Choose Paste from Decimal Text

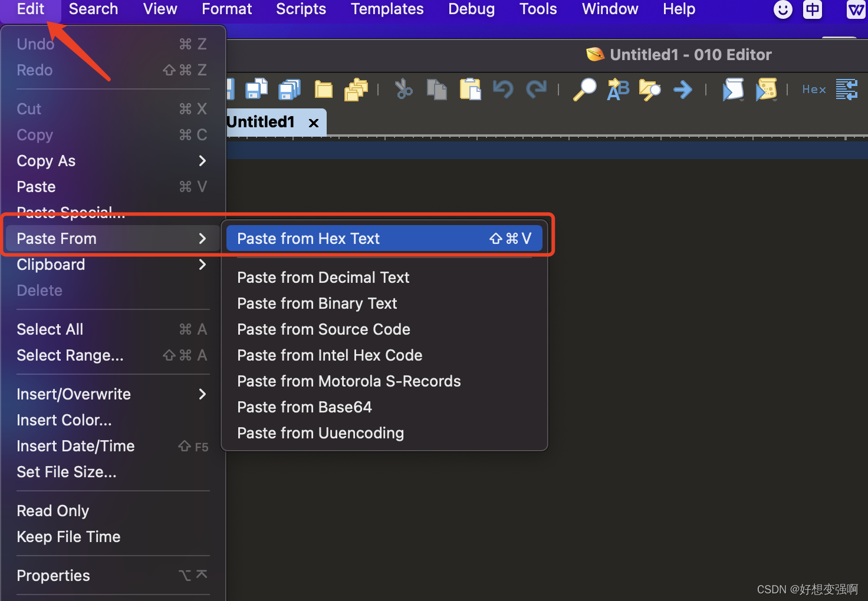pyautogui.click(x=384, y=278)
